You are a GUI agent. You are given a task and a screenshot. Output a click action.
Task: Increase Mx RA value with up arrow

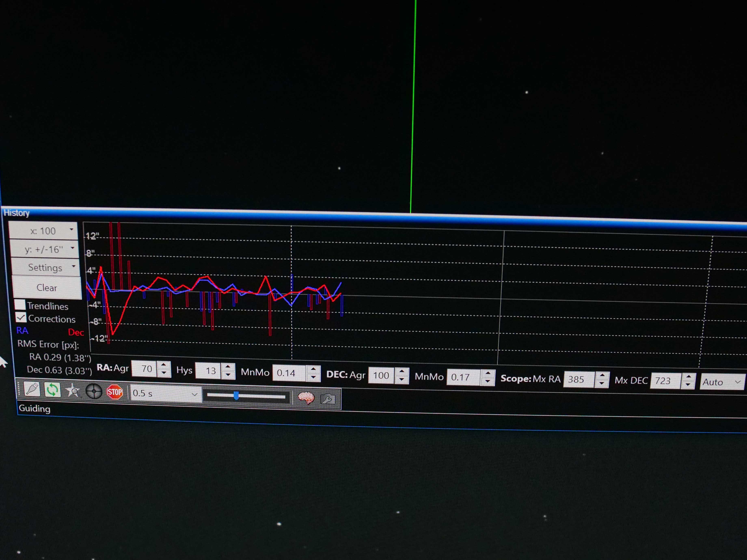[602, 376]
